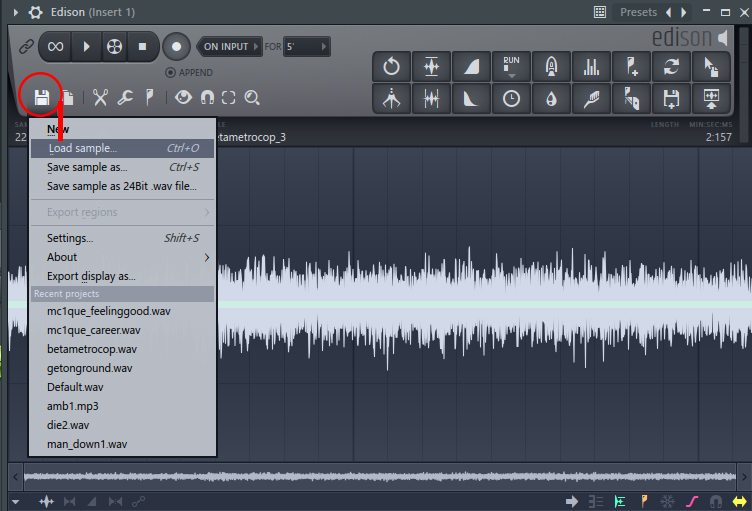Open the scissors Edit menu icon
This screenshot has width=752, height=511.
coord(100,97)
